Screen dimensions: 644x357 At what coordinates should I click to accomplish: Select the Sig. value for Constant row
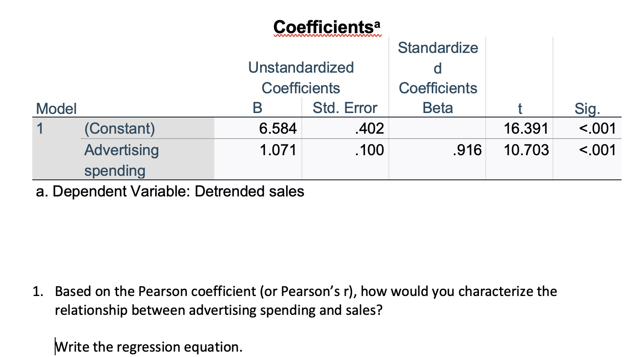597,128
